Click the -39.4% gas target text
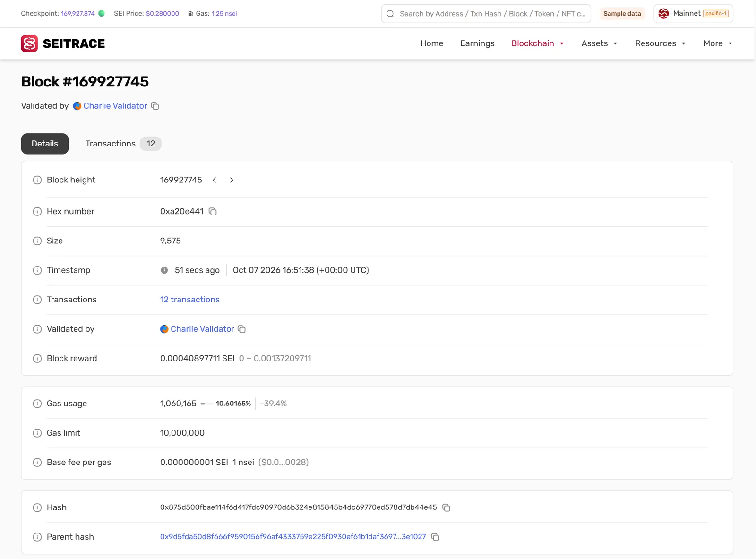The width and height of the screenshot is (756, 559). pyautogui.click(x=274, y=404)
